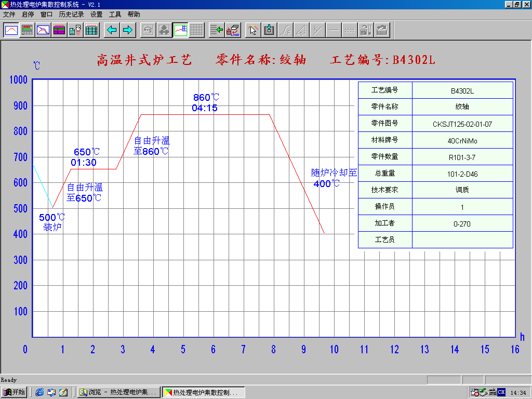This screenshot has height=399, width=532.
Task: Go back with the left arrow icon
Action: tap(112, 30)
